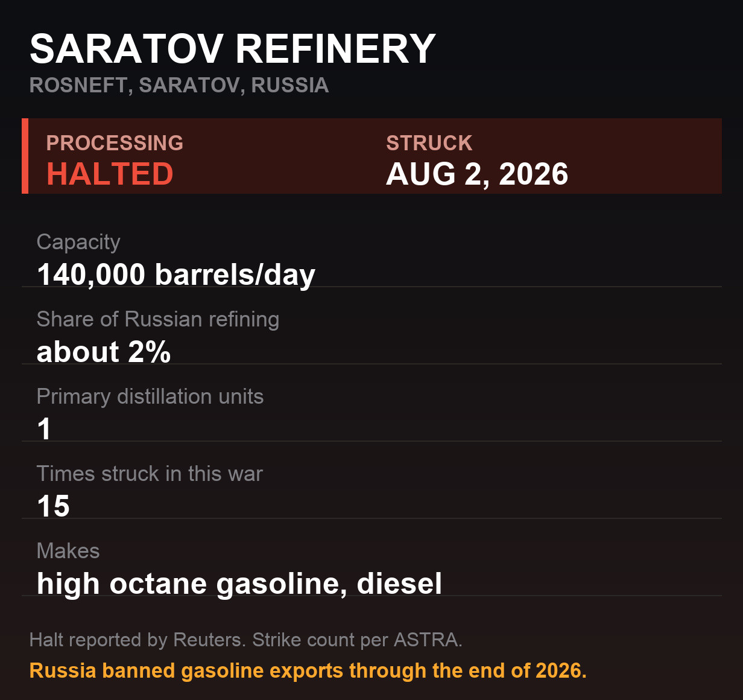Click the Primary distillation units label
This screenshot has height=700, width=743.
(150, 396)
